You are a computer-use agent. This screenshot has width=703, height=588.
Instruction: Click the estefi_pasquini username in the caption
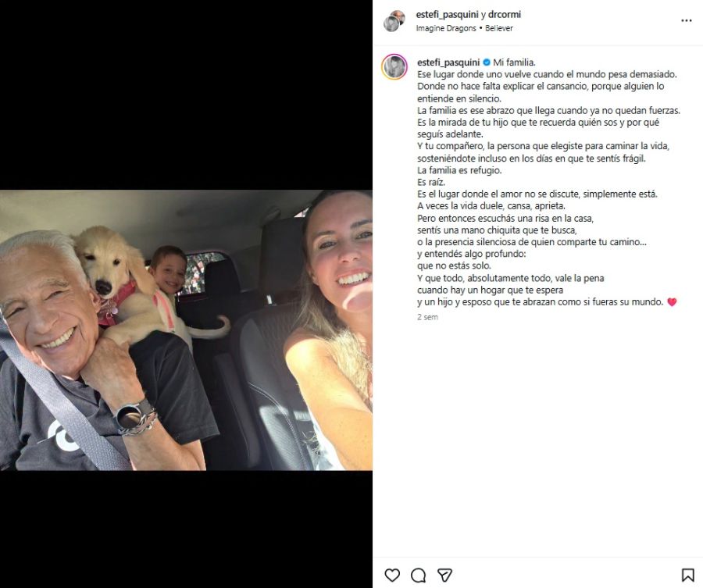pyautogui.click(x=448, y=62)
